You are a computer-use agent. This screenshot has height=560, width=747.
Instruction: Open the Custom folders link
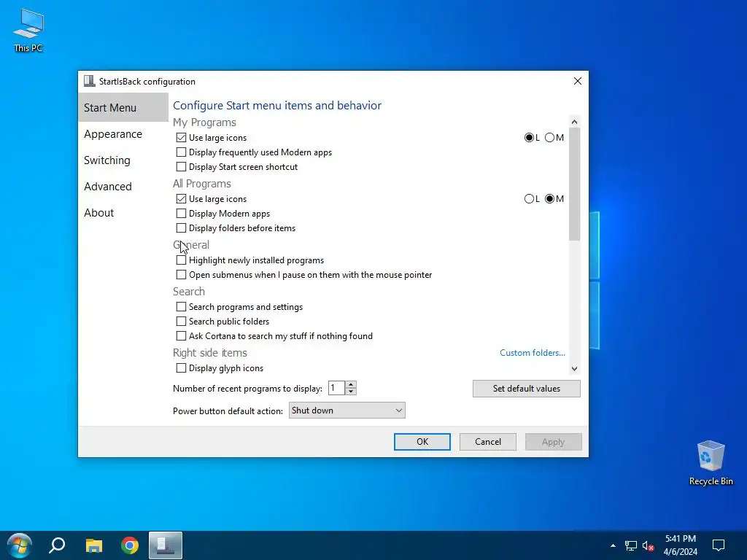(532, 353)
